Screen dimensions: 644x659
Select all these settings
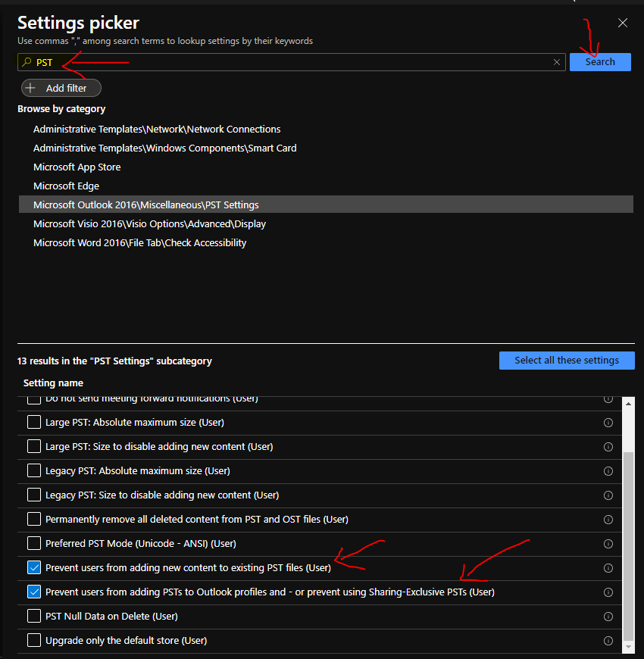pos(567,361)
